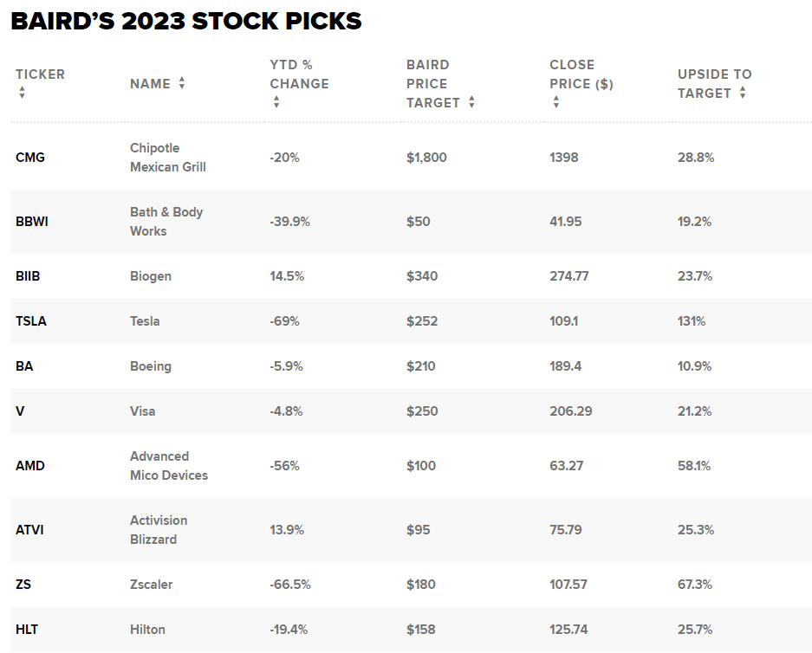Select the BBWI ticker symbol

coord(32,222)
